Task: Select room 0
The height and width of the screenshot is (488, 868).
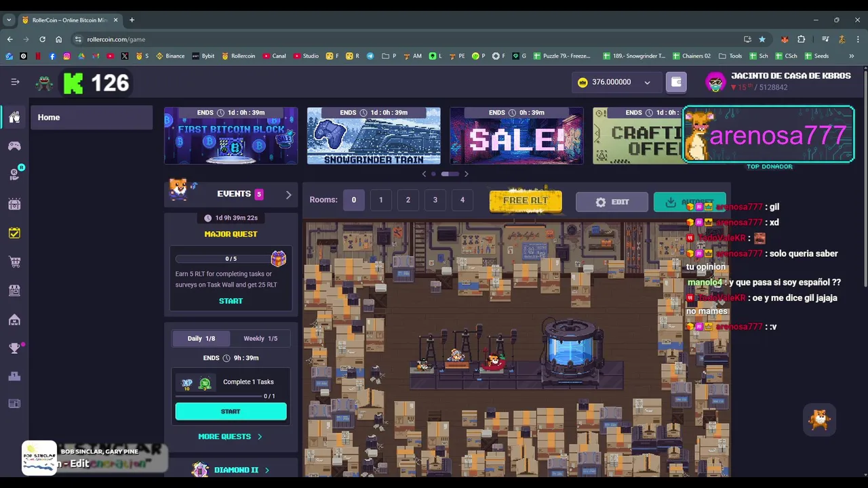Action: [x=353, y=199]
